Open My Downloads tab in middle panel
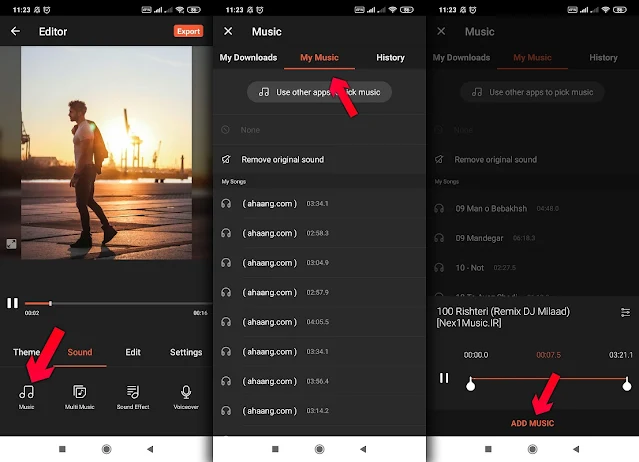Screen dimensions: 639x462 pyautogui.click(x=248, y=57)
